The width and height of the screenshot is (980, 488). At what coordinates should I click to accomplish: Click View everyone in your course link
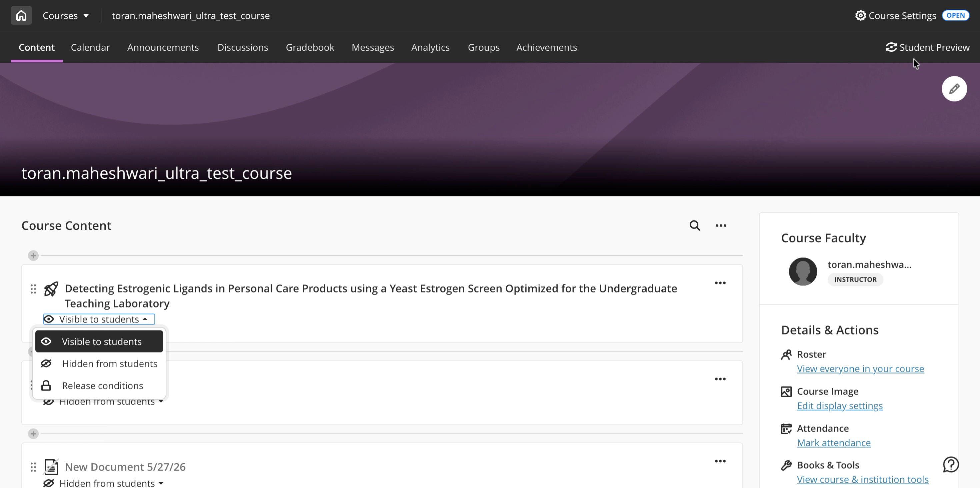pos(860,369)
